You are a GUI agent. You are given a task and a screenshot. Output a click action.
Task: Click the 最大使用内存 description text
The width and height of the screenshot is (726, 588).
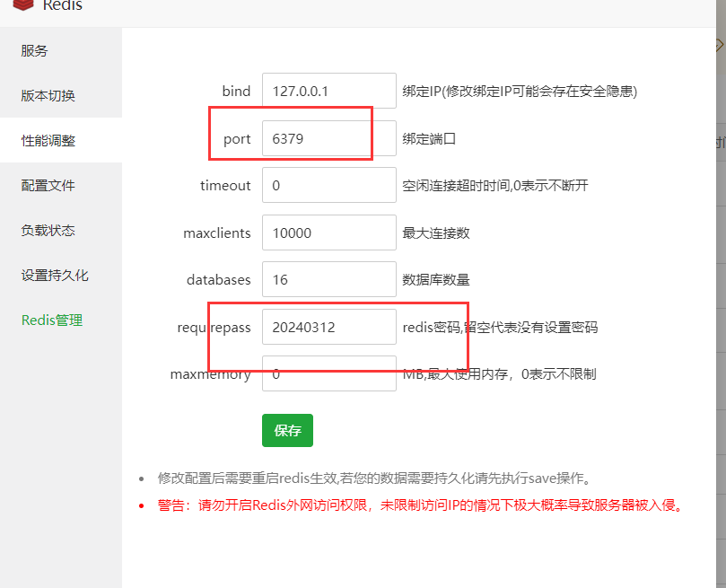coord(499,374)
